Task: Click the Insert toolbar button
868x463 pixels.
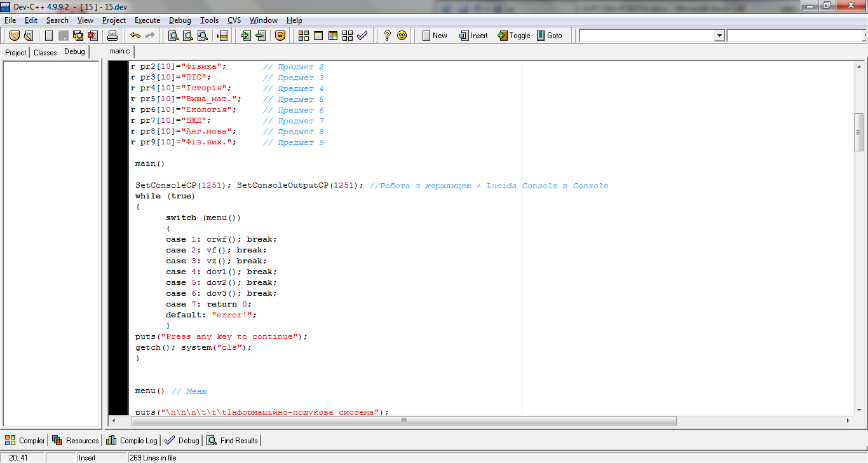Action: (x=473, y=36)
